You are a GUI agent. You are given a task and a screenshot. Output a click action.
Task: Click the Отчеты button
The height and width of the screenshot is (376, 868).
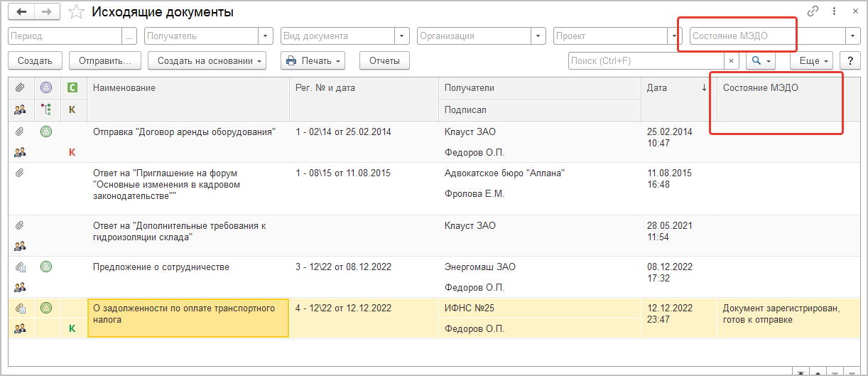click(x=384, y=61)
